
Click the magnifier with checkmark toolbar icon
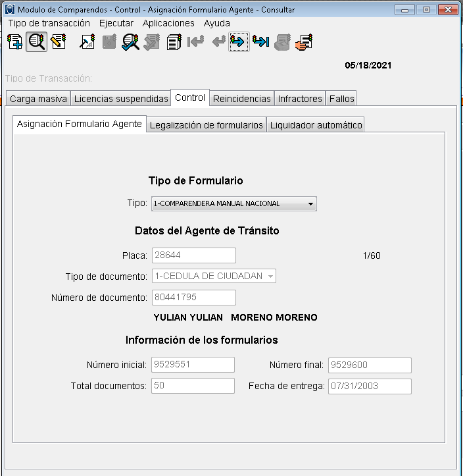point(130,42)
